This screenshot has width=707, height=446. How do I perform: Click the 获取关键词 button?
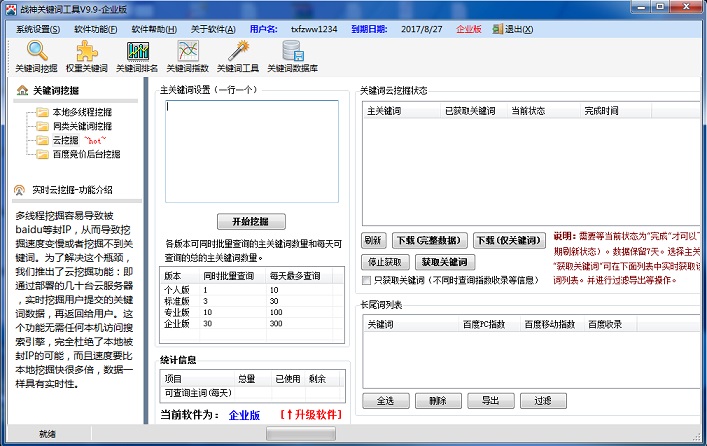445,262
